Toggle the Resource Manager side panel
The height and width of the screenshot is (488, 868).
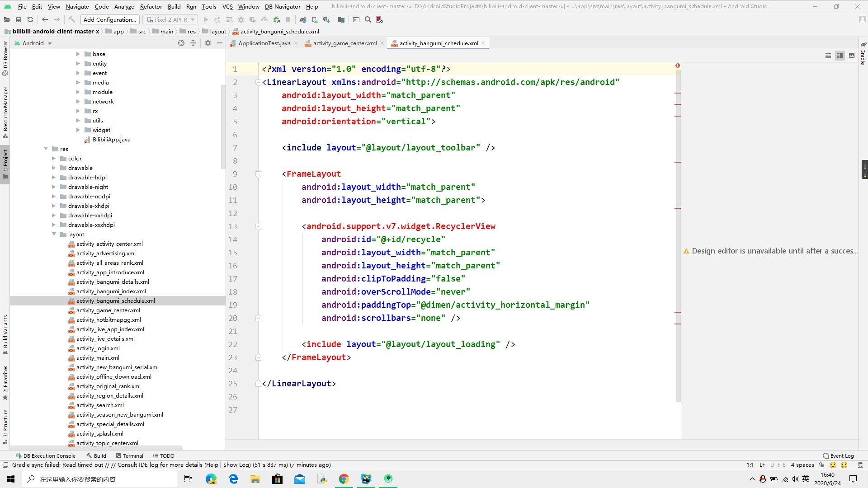[x=5, y=113]
